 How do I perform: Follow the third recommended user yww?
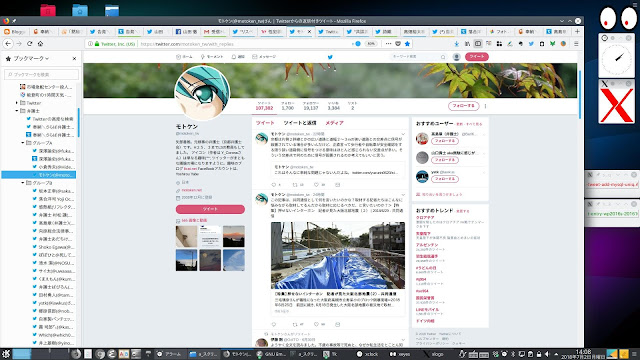click(x=444, y=179)
